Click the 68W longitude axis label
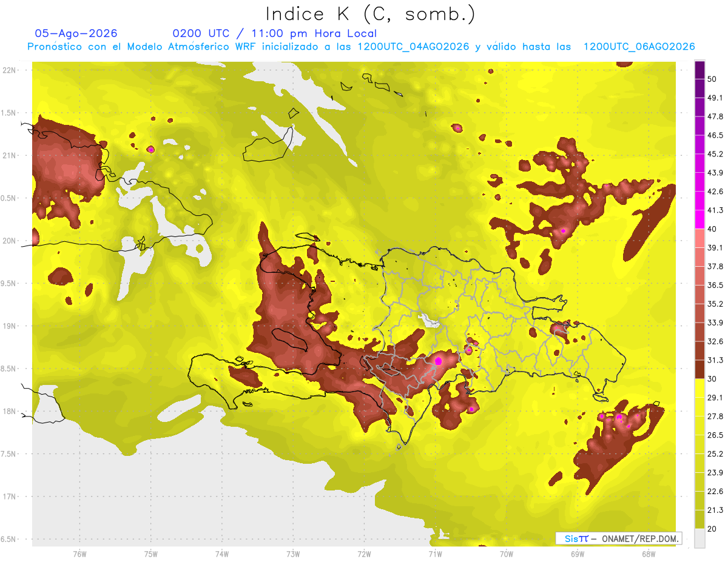 click(649, 554)
